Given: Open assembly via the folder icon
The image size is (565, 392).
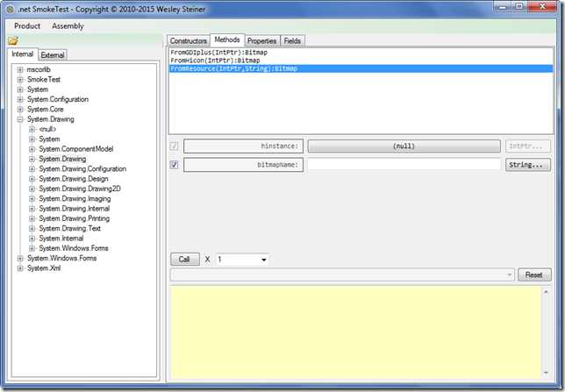Looking at the screenshot, I should 13,40.
